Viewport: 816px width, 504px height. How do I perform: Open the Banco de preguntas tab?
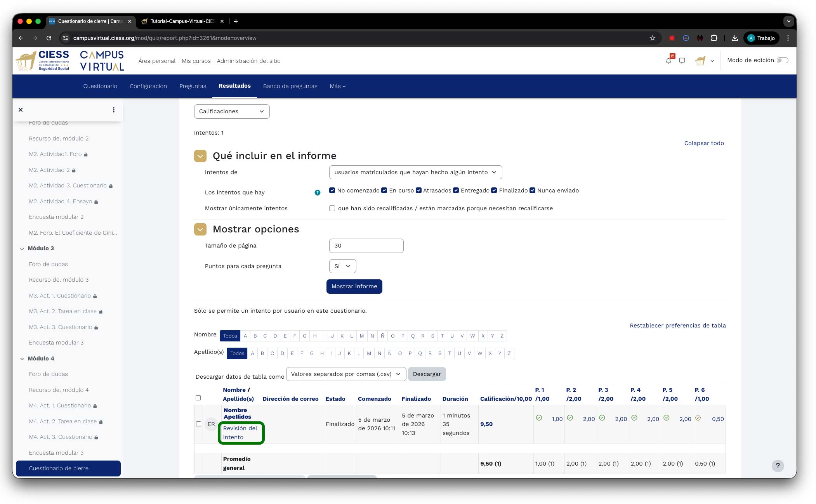[x=290, y=86]
